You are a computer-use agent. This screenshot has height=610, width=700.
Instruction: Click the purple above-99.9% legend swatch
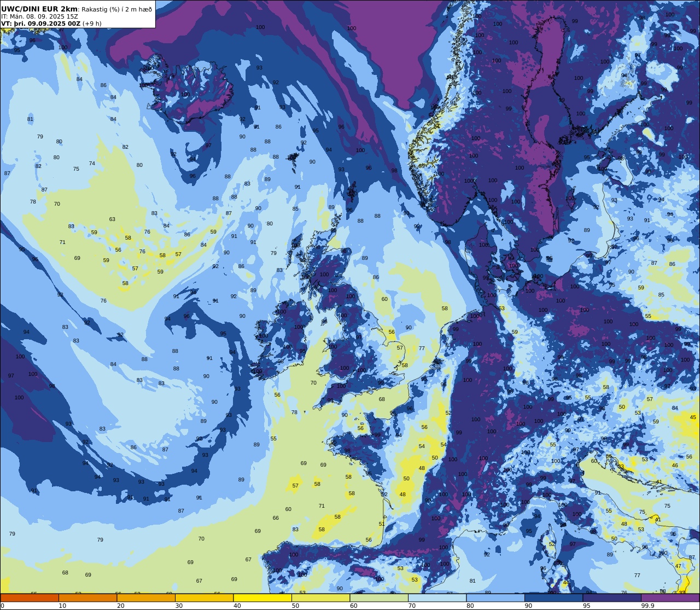point(670,597)
